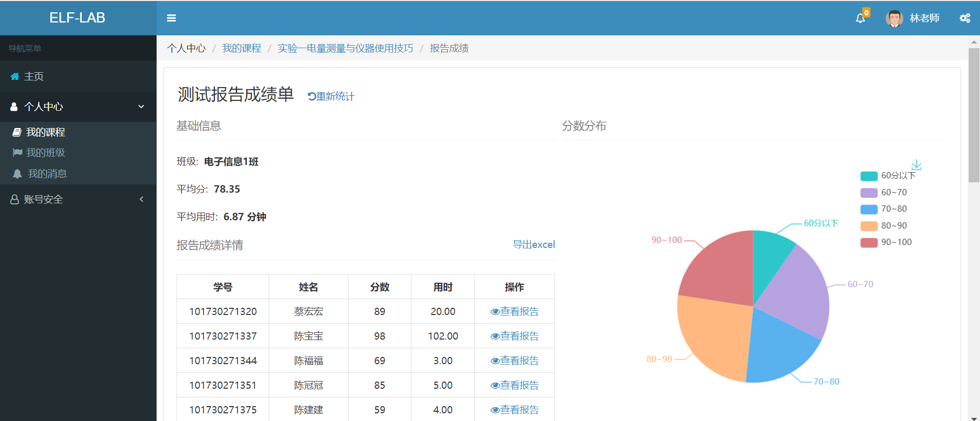Open the notification bell icon
The height and width of the screenshot is (421, 980).
click(x=860, y=18)
